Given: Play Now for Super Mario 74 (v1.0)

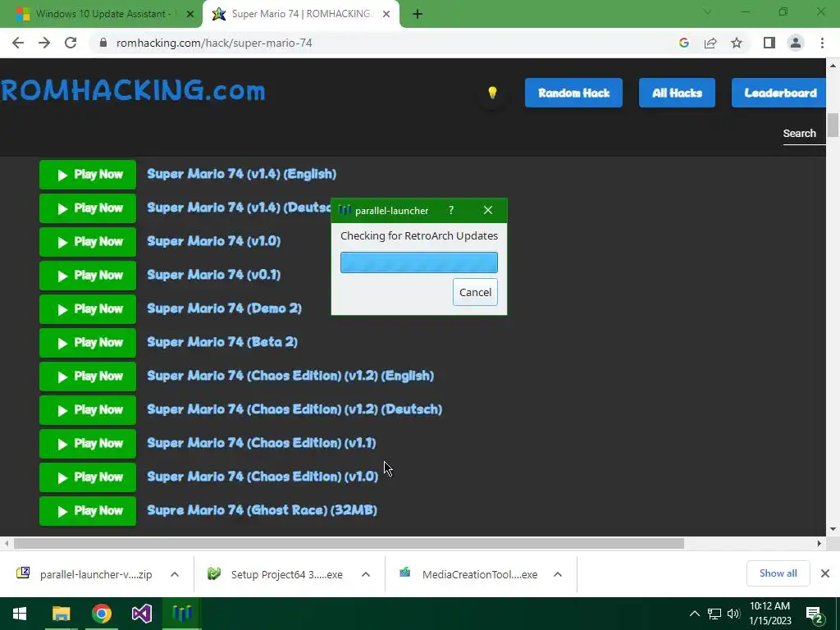Looking at the screenshot, I should click(88, 242).
